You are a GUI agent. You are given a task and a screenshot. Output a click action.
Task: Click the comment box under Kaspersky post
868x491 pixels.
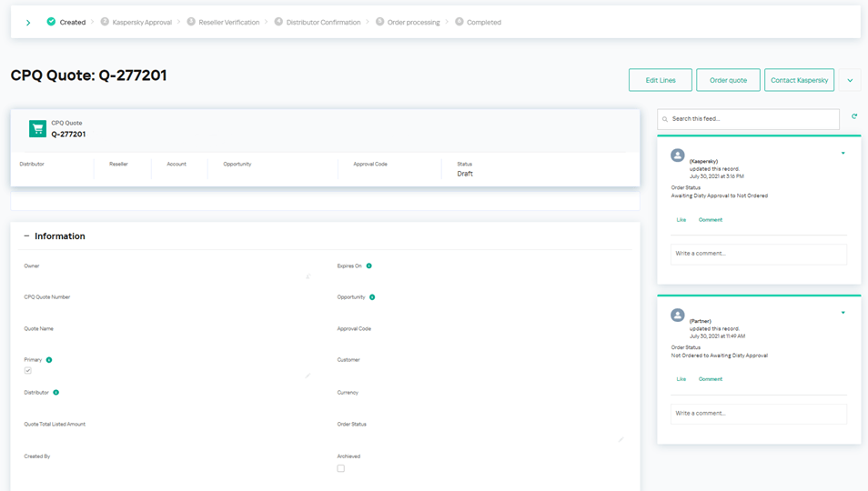pyautogui.click(x=759, y=254)
